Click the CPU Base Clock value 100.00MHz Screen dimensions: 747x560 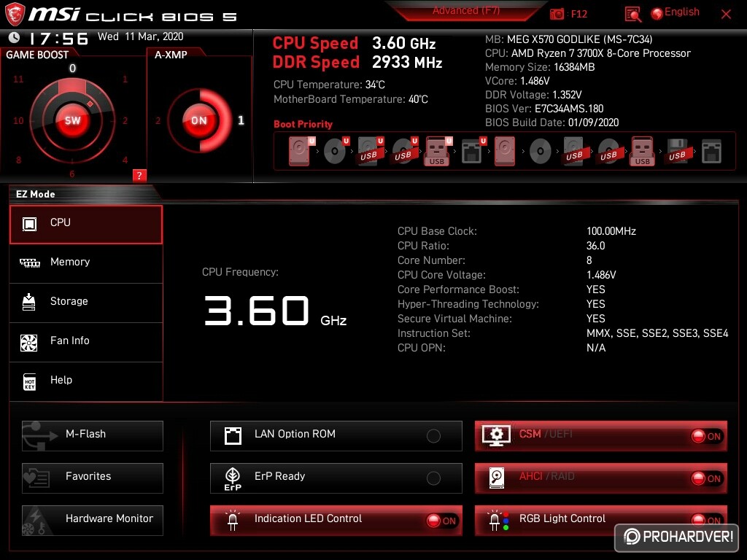coord(611,231)
